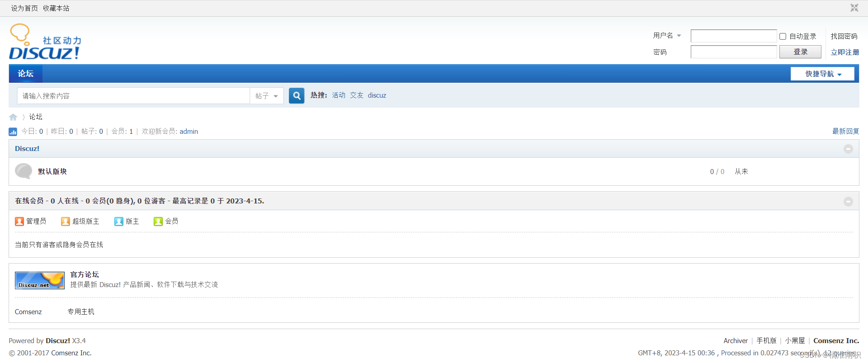Open forum statistics chart icon

pos(13,132)
